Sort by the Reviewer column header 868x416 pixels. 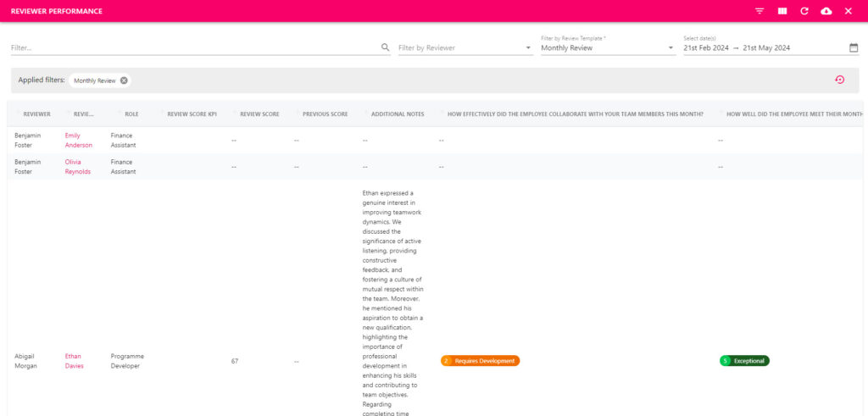36,114
